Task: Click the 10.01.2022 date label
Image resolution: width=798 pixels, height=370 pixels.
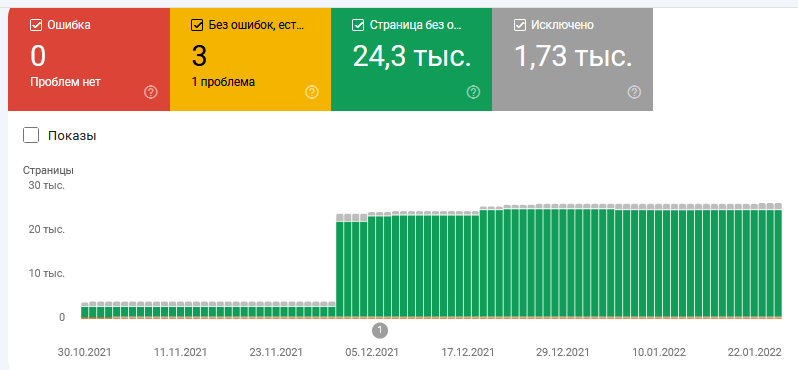Action: tap(659, 352)
